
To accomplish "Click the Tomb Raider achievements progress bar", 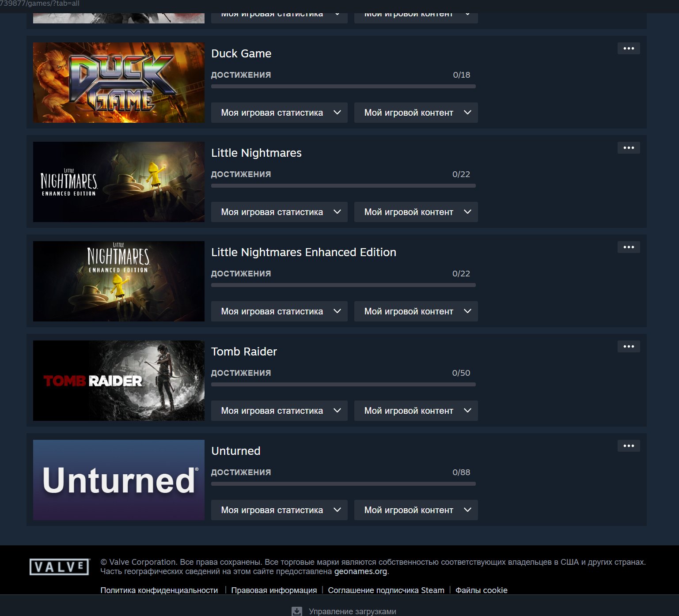I will pyautogui.click(x=343, y=385).
